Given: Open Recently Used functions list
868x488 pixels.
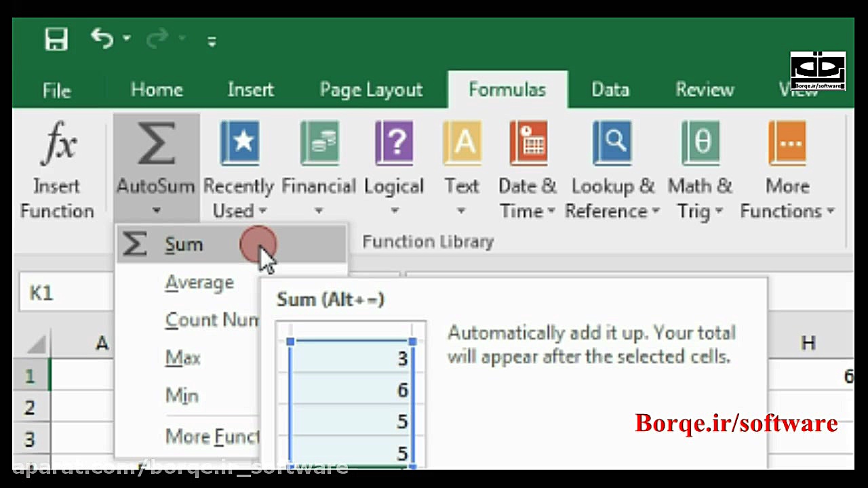Looking at the screenshot, I should tap(239, 169).
